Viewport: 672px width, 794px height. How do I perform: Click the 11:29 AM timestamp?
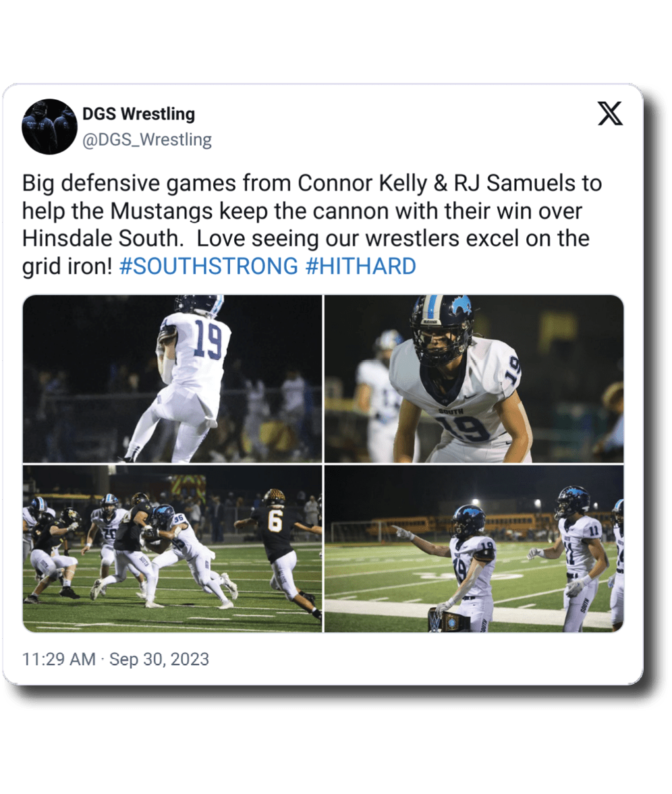tap(59, 659)
